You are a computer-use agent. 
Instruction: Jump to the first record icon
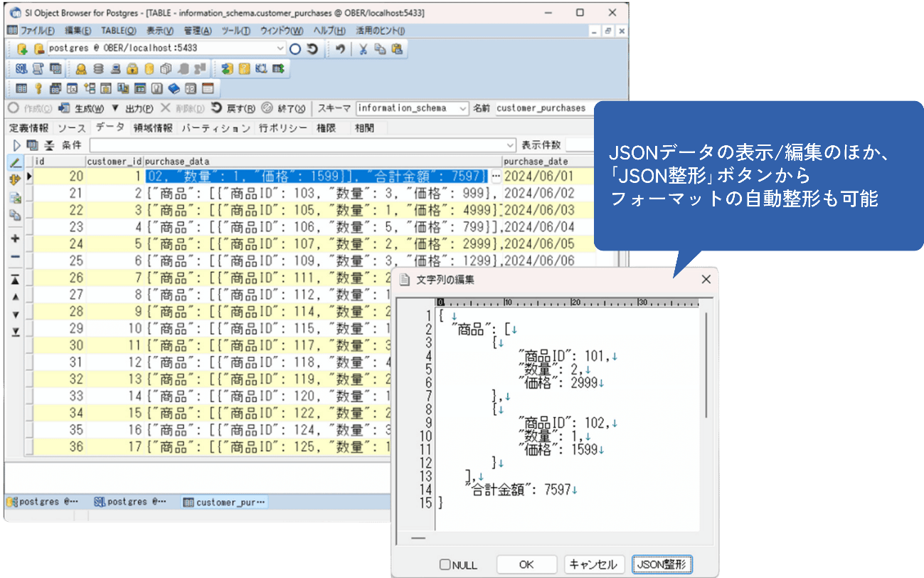16,280
